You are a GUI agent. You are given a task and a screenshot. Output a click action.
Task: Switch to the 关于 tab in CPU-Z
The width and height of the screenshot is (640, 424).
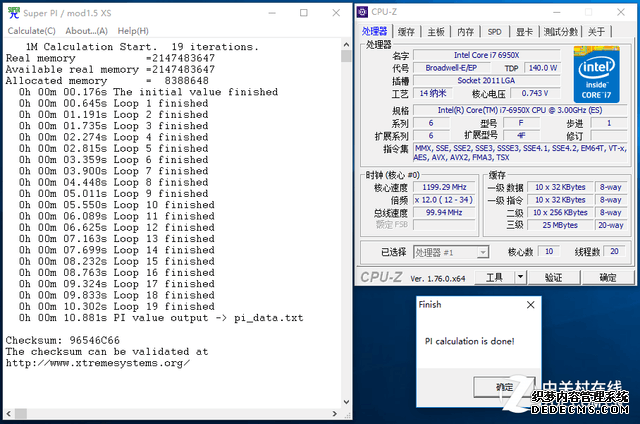tap(596, 32)
